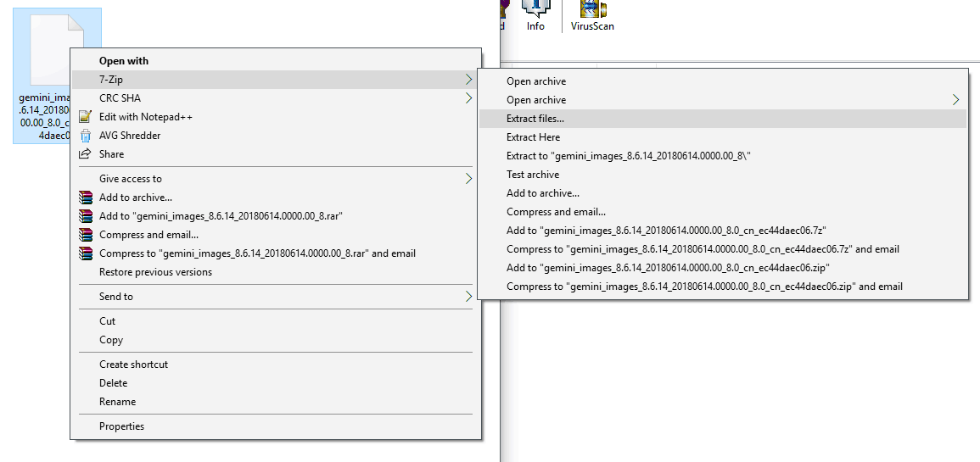Select Compress to rar and email entry
This screenshot has height=462, width=980.
point(276,253)
